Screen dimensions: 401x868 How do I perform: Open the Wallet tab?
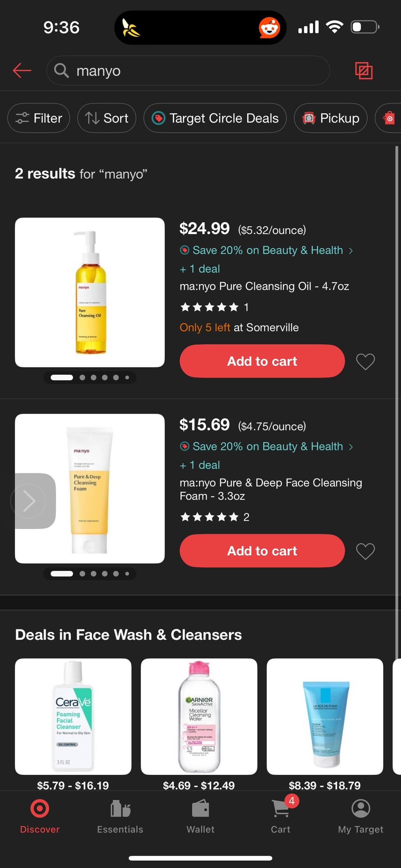pyautogui.click(x=200, y=815)
